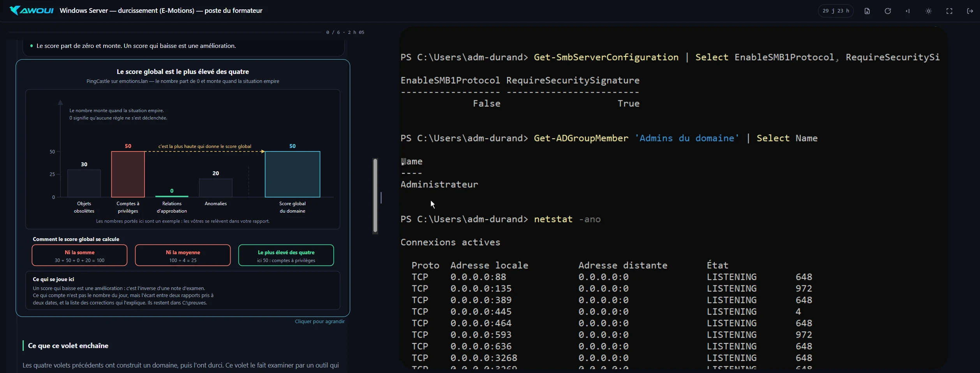
Task: Click the 'Comment le score global se calcule' label
Action: pyautogui.click(x=76, y=239)
